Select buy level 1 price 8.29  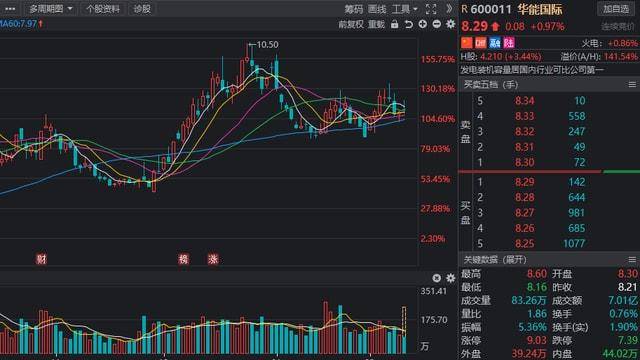pos(524,182)
